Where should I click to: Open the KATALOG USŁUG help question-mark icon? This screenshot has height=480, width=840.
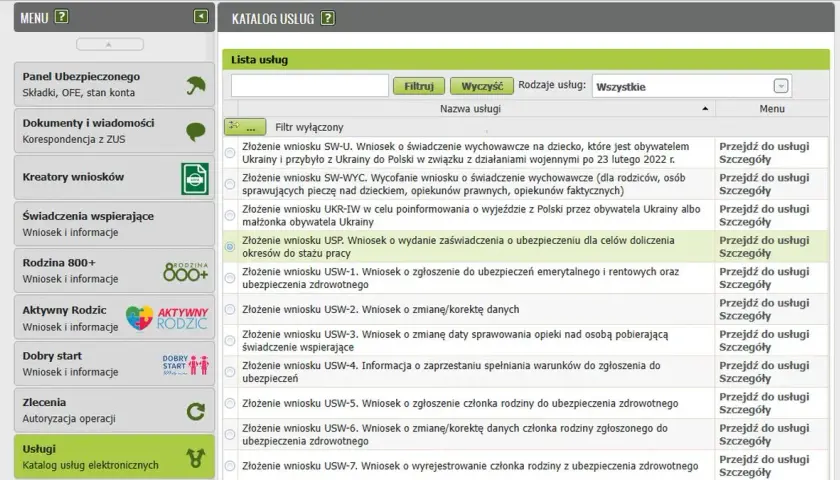coord(327,18)
